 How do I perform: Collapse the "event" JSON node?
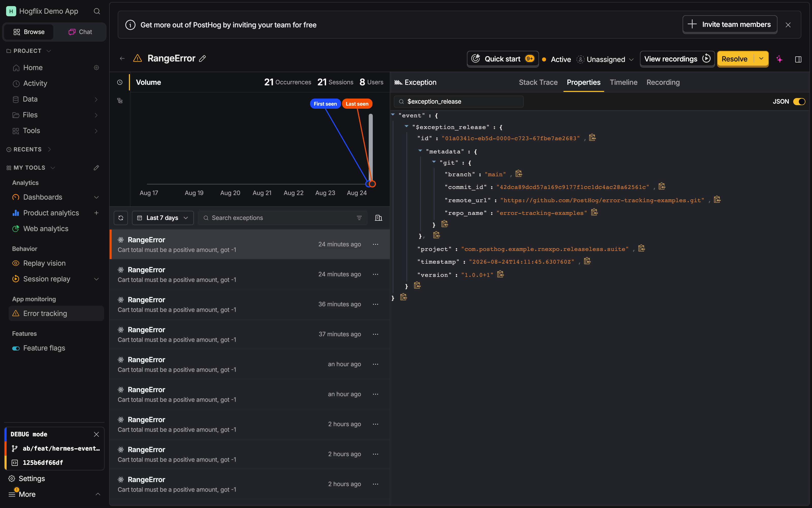click(393, 115)
